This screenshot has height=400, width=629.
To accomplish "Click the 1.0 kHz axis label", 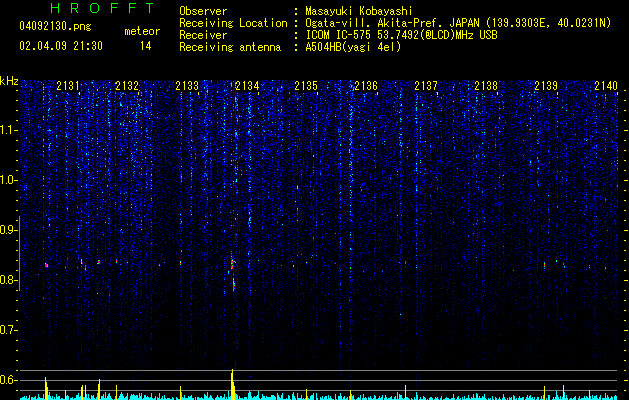I will coord(8,180).
